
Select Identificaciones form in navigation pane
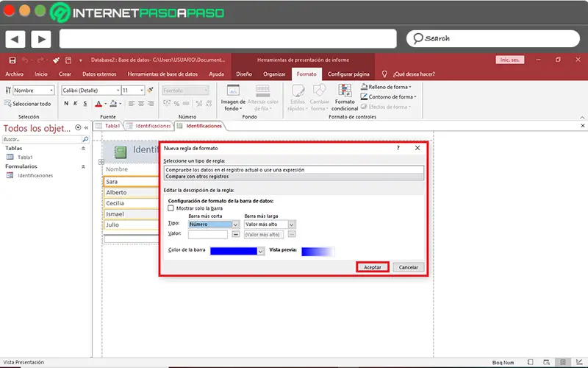[x=35, y=175]
